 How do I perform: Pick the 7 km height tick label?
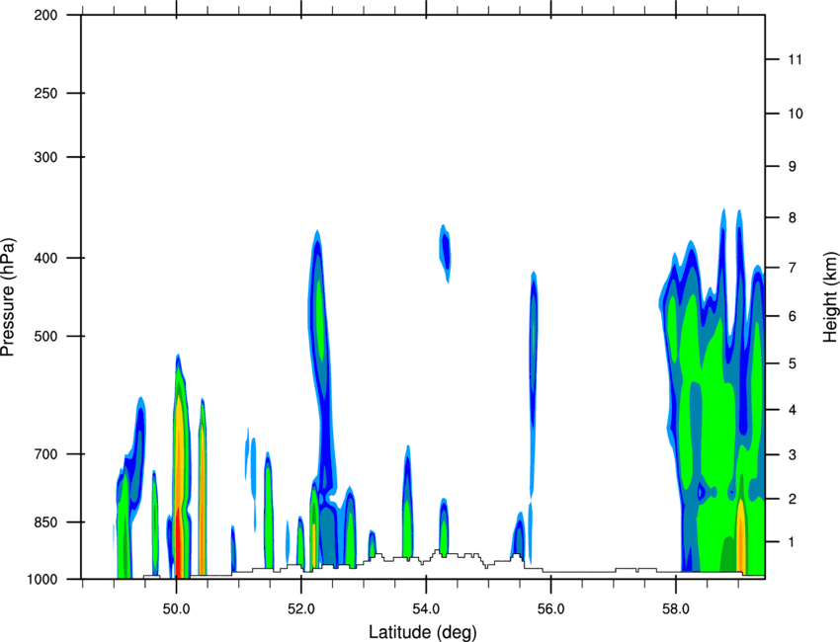793,268
